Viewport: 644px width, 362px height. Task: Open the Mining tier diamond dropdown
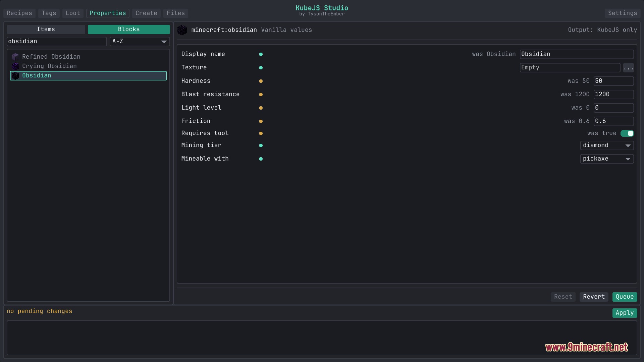coord(607,145)
